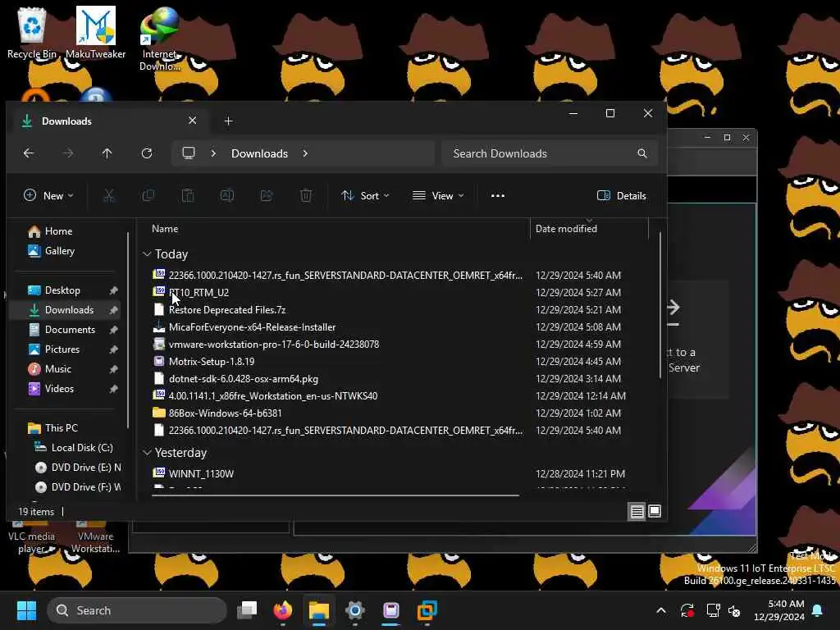Select This PC in navigation pane

click(61, 428)
